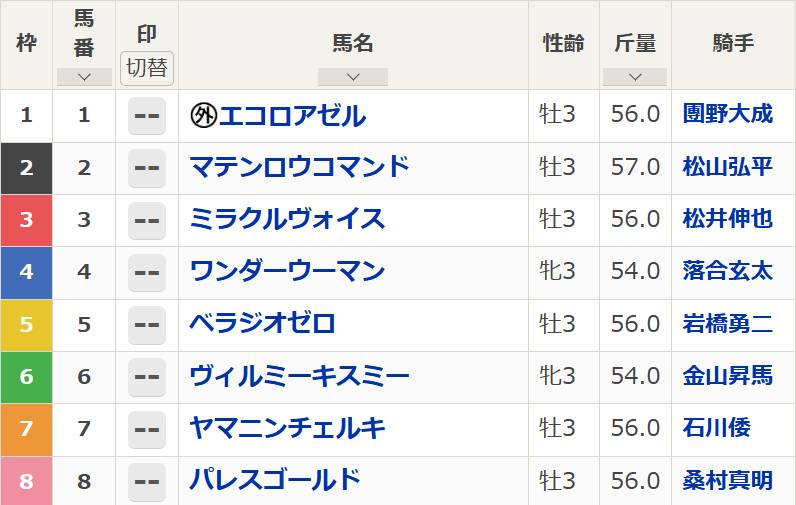
Task: Set the mark for horse number 1
Action: coord(147,116)
